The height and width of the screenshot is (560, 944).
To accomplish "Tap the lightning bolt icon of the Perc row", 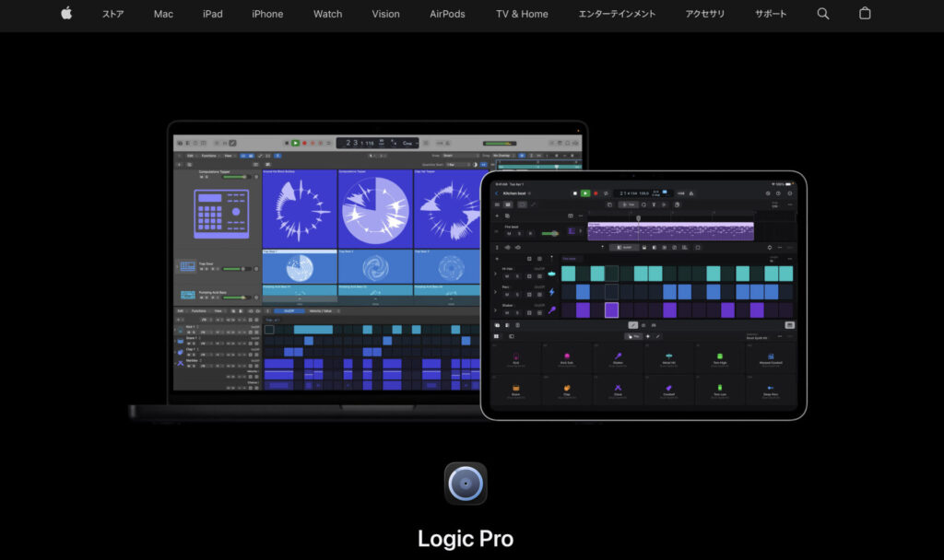I will pos(551,292).
